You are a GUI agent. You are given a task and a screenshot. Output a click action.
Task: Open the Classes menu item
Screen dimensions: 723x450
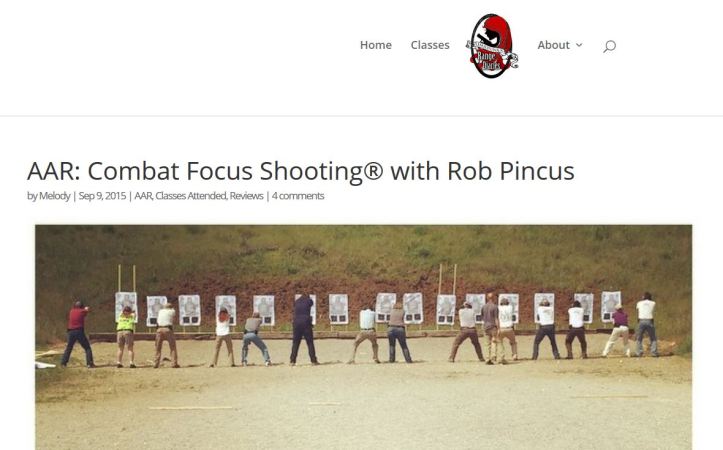point(430,45)
